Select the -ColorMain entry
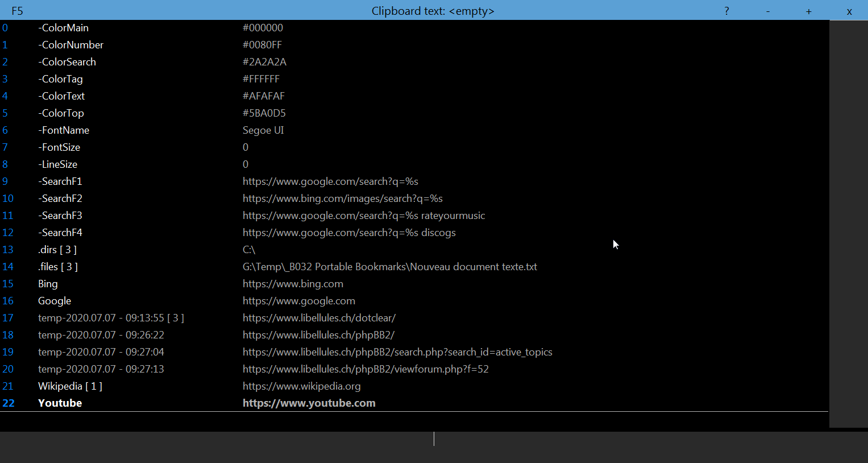868x463 pixels. [x=63, y=28]
